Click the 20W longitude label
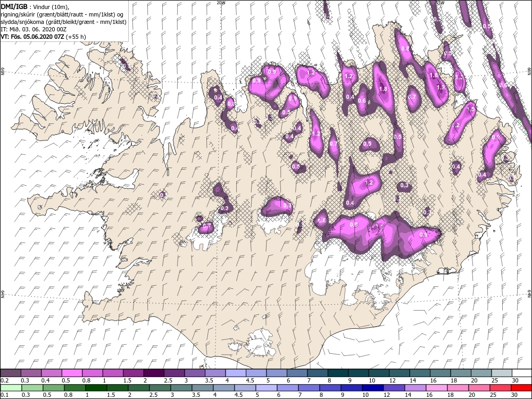The width and height of the screenshot is (532, 399). click(x=221, y=2)
